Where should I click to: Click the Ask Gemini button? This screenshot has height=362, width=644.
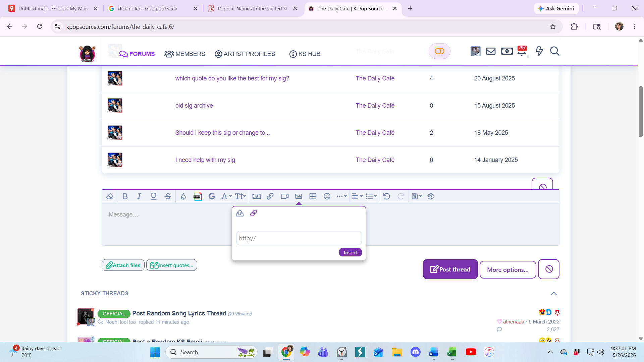(556, 9)
